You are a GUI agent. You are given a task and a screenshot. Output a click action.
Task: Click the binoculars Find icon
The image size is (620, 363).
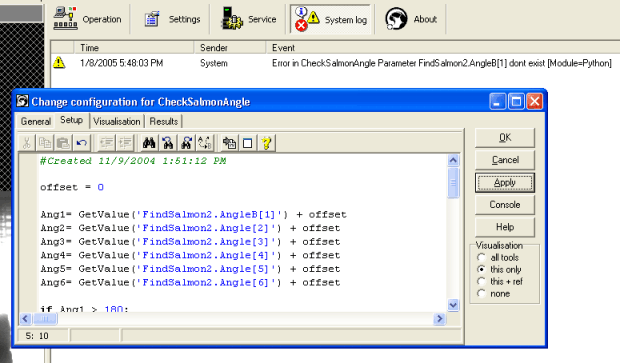tap(149, 143)
